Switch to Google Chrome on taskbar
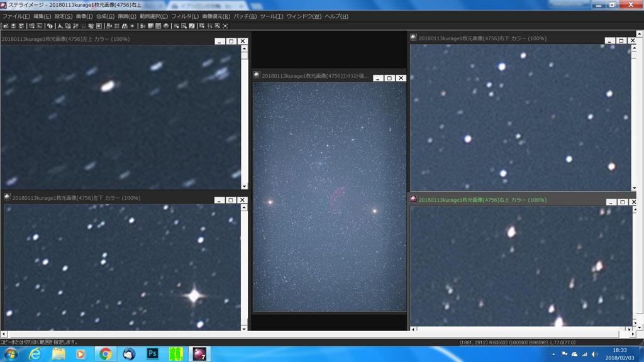 coord(105,354)
